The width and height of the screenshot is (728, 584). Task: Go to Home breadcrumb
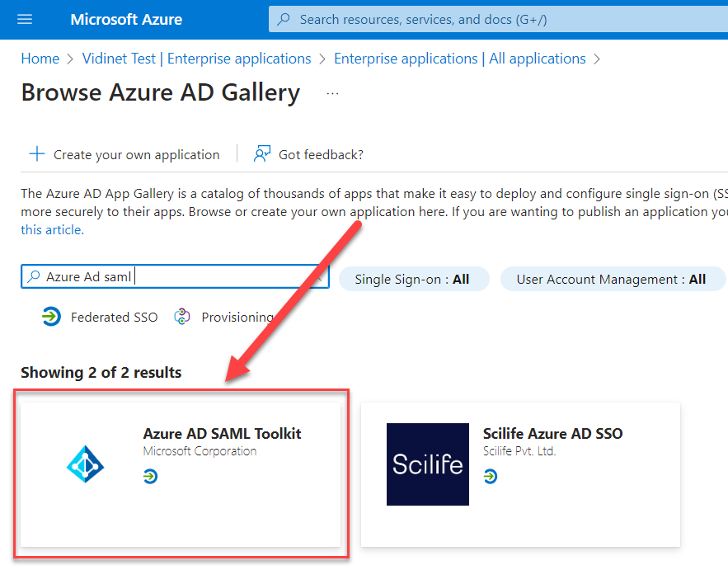[40, 59]
